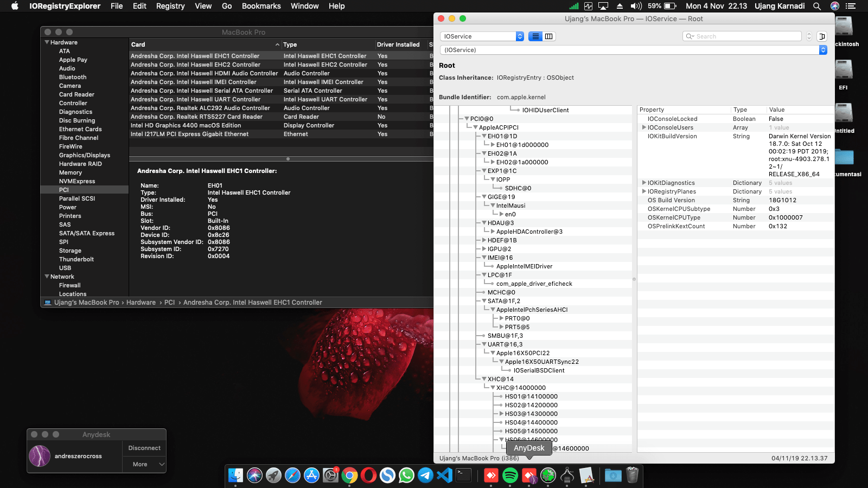
Task: Open WhatsApp from the dock
Action: [406, 476]
